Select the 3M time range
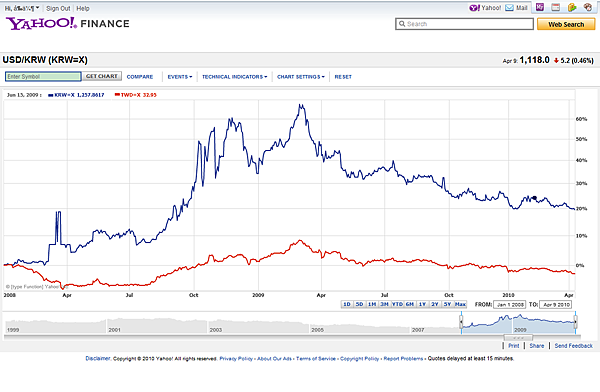Screen dimensions: 600x392 pos(385,304)
